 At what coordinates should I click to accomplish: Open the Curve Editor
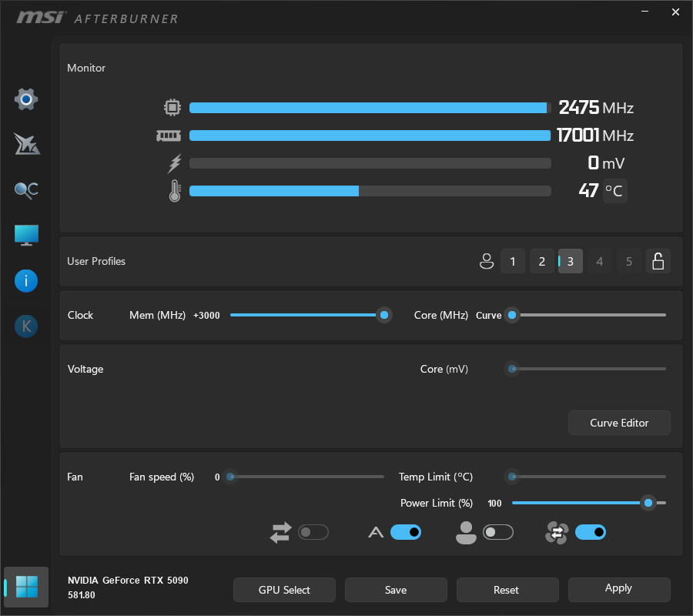(x=619, y=423)
